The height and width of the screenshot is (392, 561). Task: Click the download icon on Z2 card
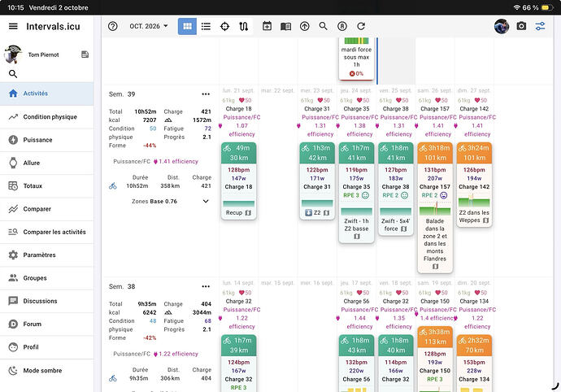tap(308, 212)
